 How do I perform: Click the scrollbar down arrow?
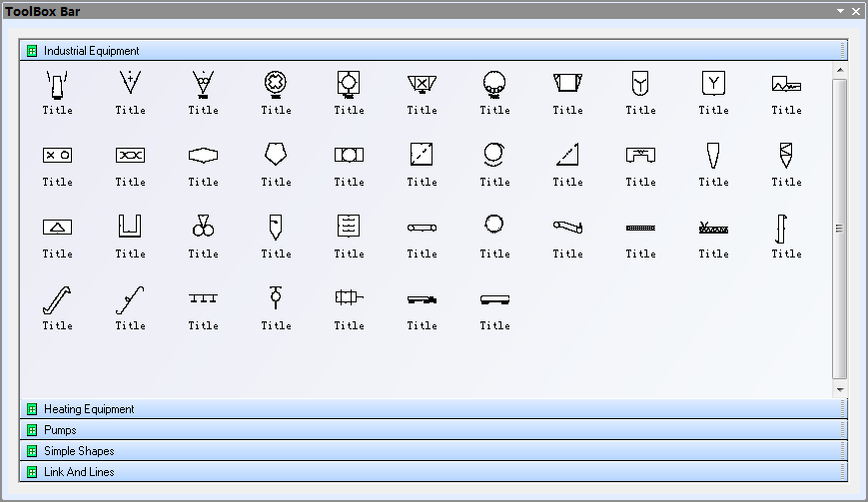coord(839,389)
